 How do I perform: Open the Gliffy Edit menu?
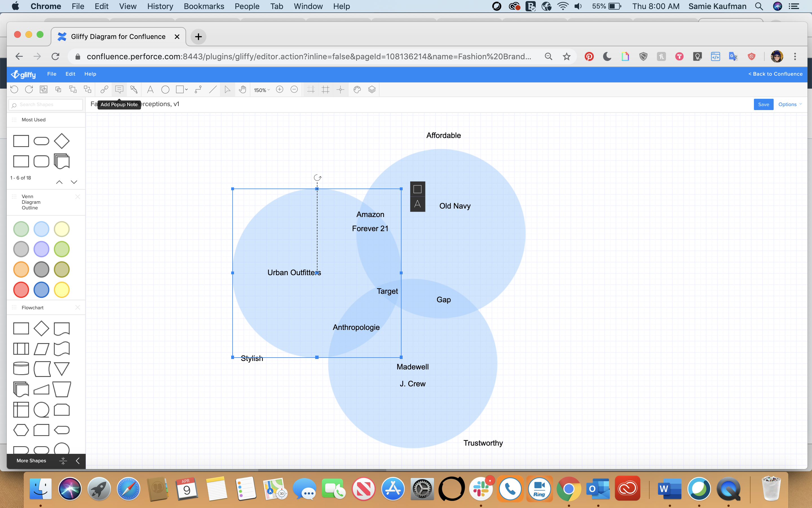click(70, 74)
